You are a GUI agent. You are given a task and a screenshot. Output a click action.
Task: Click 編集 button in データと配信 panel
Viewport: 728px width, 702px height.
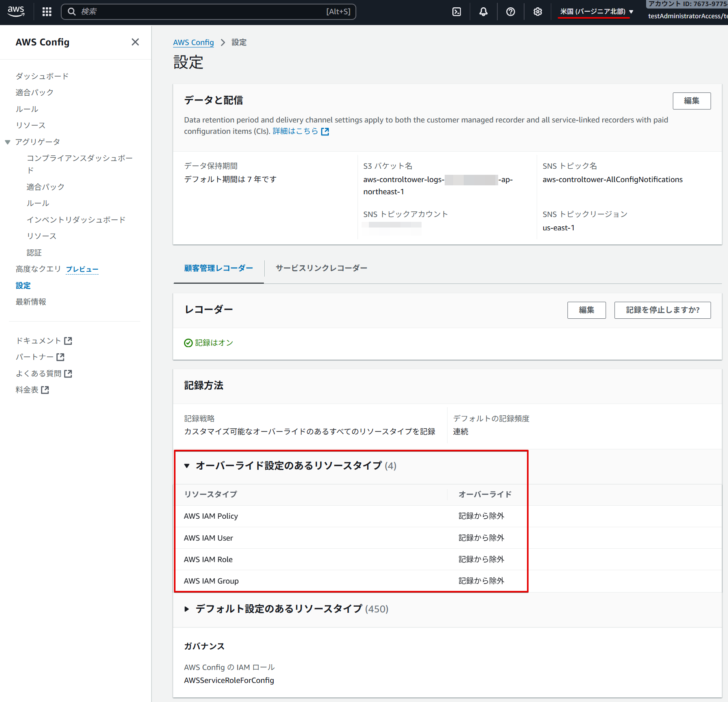point(692,101)
